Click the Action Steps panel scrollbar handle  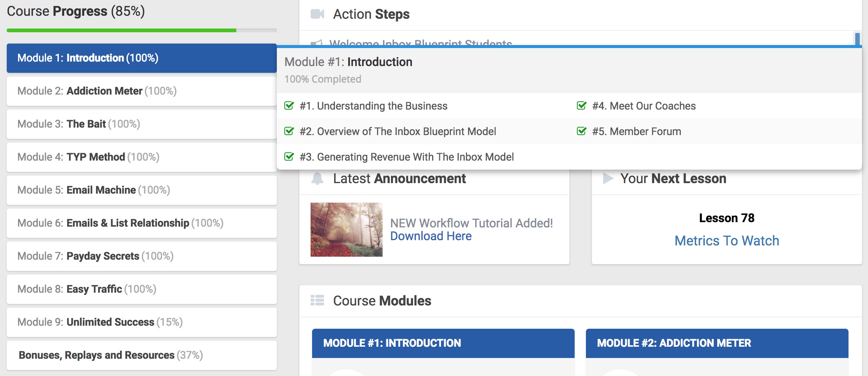coord(857,39)
